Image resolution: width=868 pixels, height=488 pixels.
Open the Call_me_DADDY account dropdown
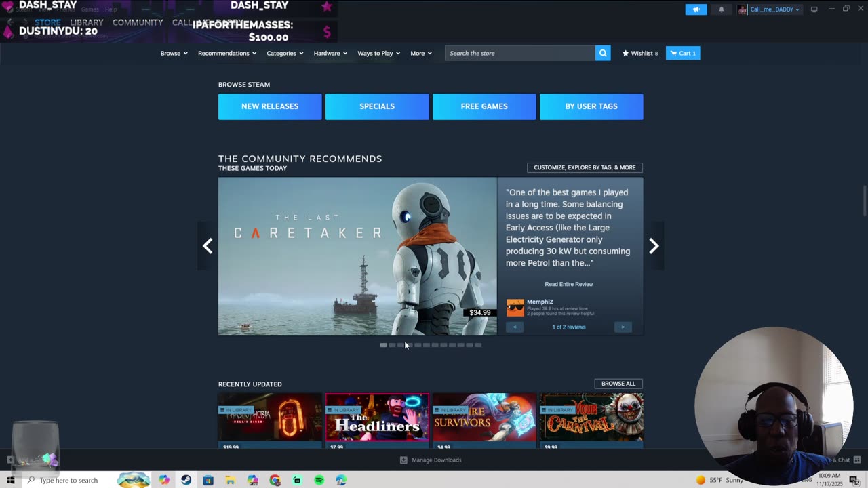click(774, 9)
